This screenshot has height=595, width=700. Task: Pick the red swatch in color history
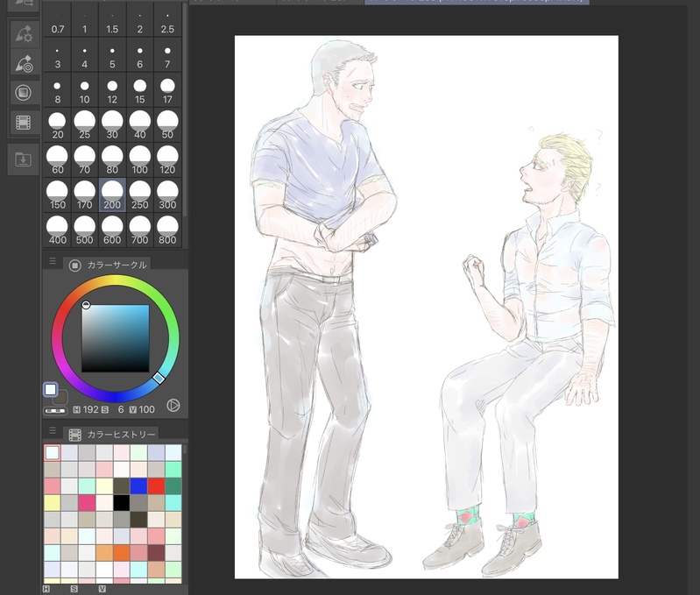click(x=156, y=485)
